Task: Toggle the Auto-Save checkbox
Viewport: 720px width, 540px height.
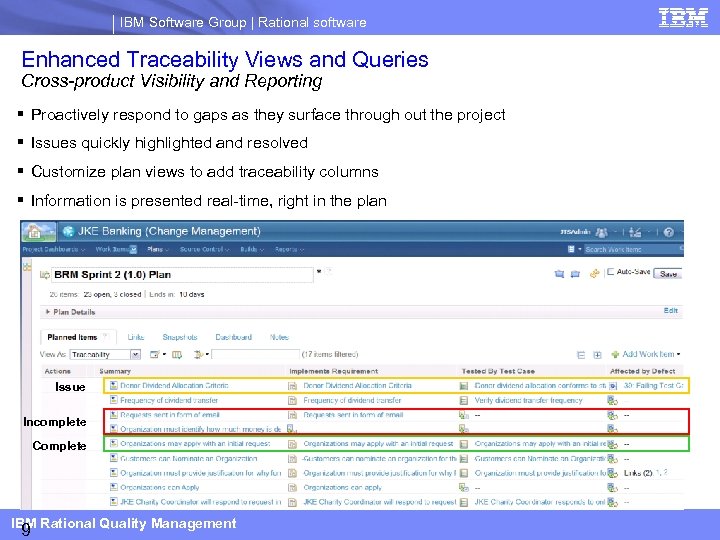Action: (x=611, y=272)
